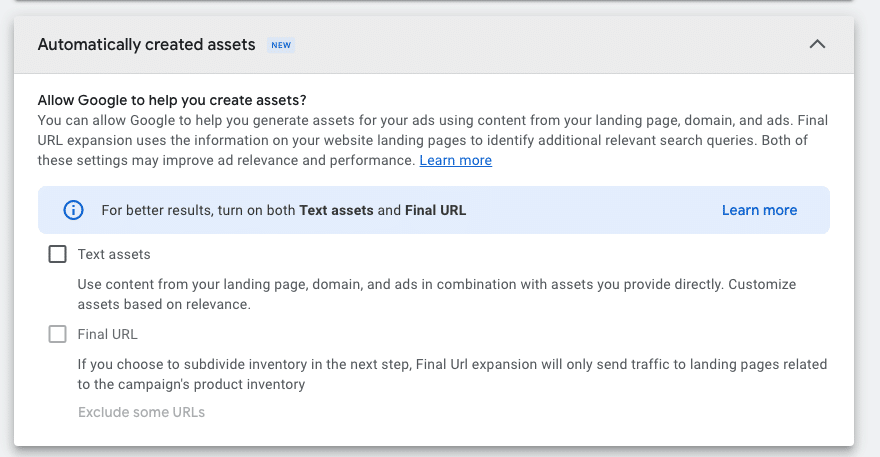The height and width of the screenshot is (457, 880).
Task: Click the info icon in the blue banner
Action: click(x=73, y=210)
